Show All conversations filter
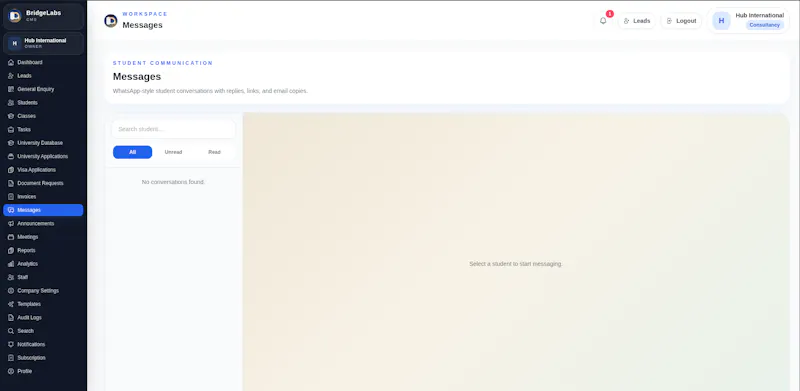This screenshot has height=391, width=800. point(133,152)
